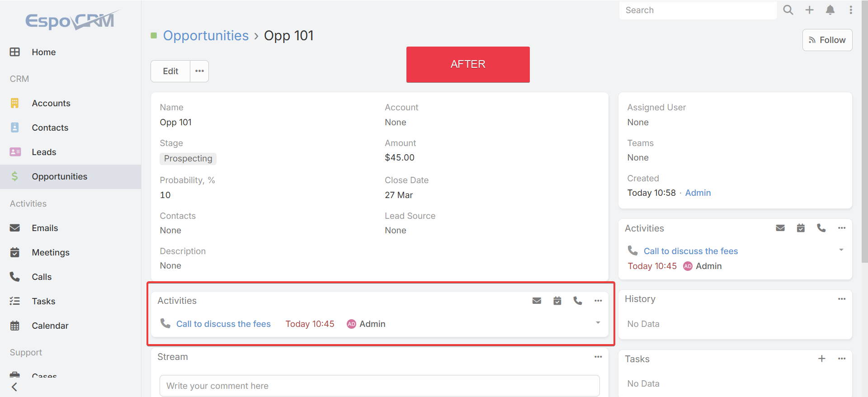Compose email from side Activities panel
Screen dimensions: 868x397
tap(780, 228)
